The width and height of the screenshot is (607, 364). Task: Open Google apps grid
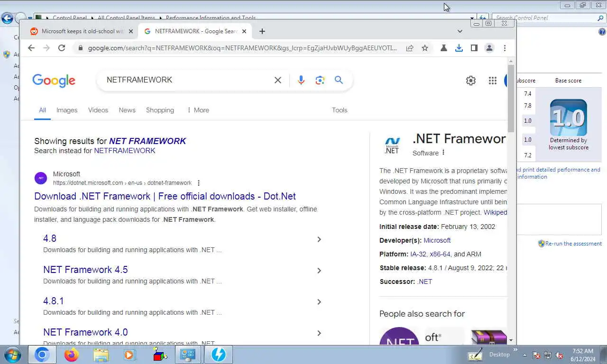click(493, 81)
